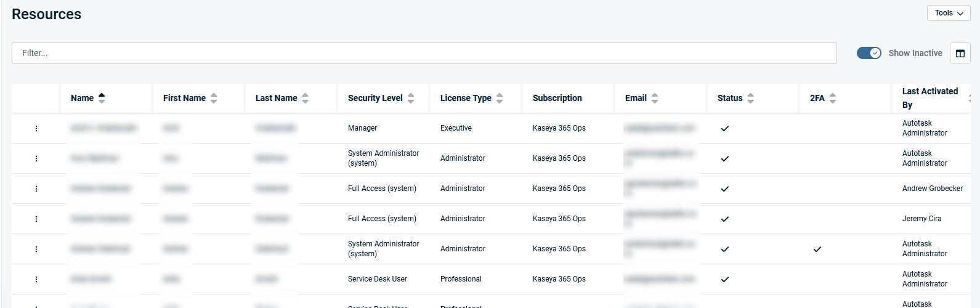Screen dimensions: 980x308
Task: Click the 2FA checkmark in fifth row
Action: click(817, 249)
